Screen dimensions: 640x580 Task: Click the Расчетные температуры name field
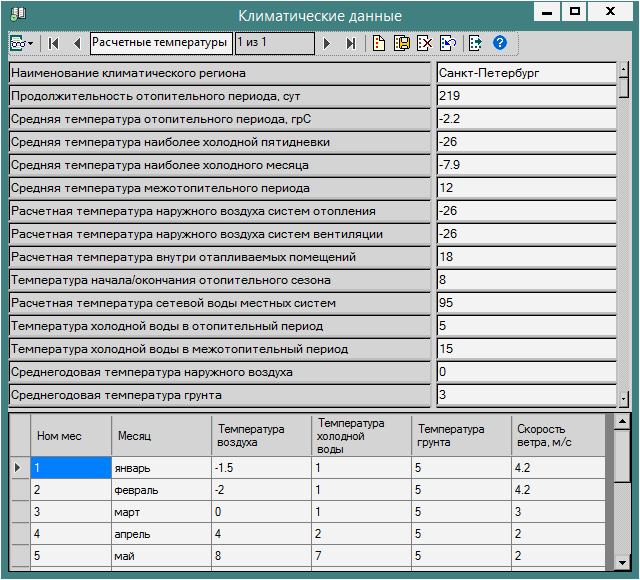pyautogui.click(x=160, y=44)
